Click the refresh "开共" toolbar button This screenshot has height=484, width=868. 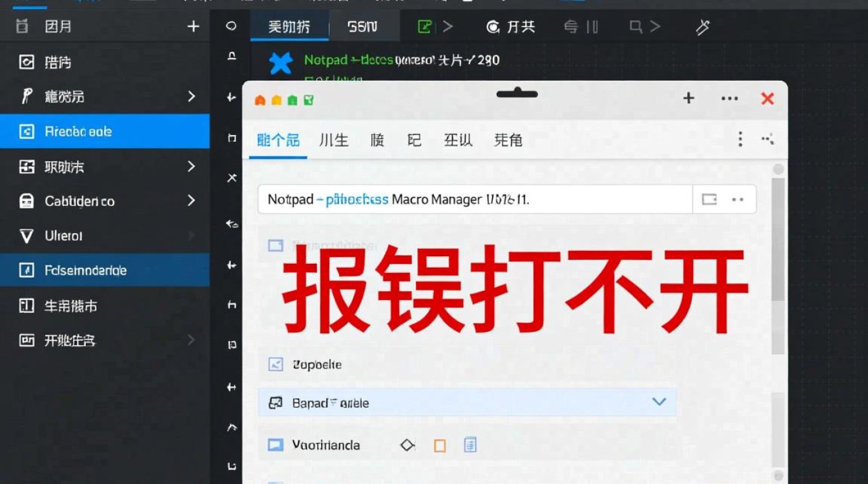tap(511, 26)
